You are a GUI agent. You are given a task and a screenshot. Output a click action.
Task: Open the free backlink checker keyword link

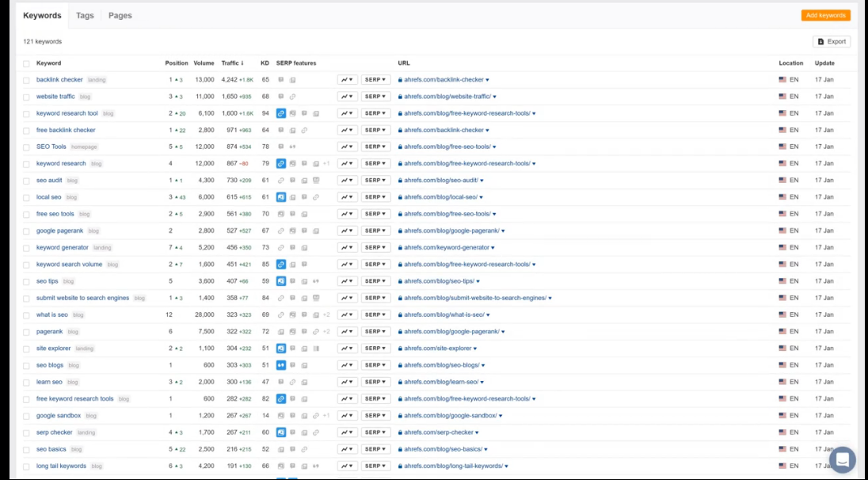click(x=66, y=130)
